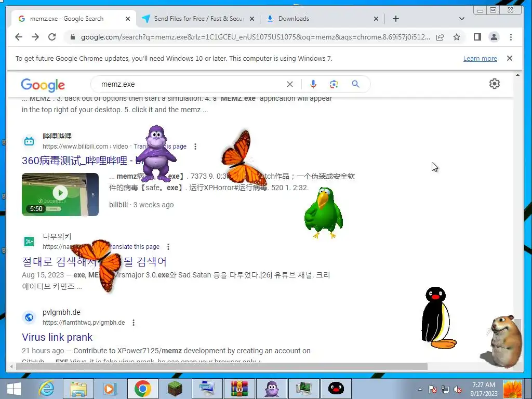Focus the Google search input field

coord(192,84)
